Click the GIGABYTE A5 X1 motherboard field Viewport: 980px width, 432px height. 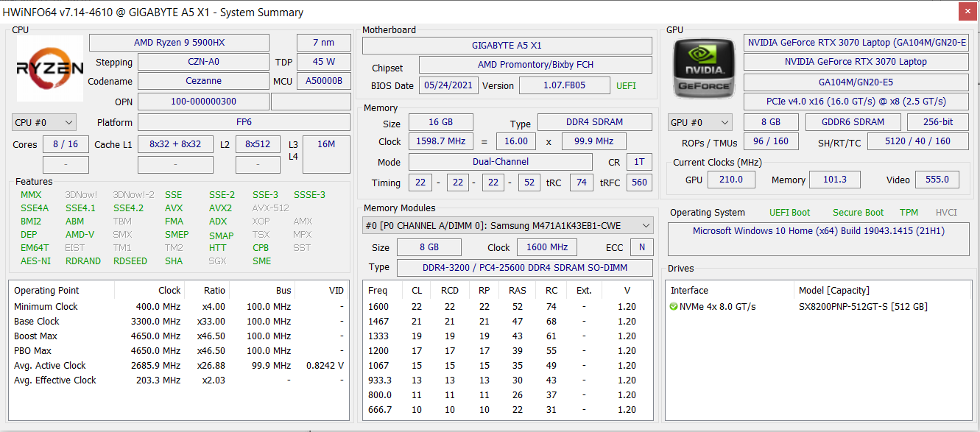(x=507, y=46)
